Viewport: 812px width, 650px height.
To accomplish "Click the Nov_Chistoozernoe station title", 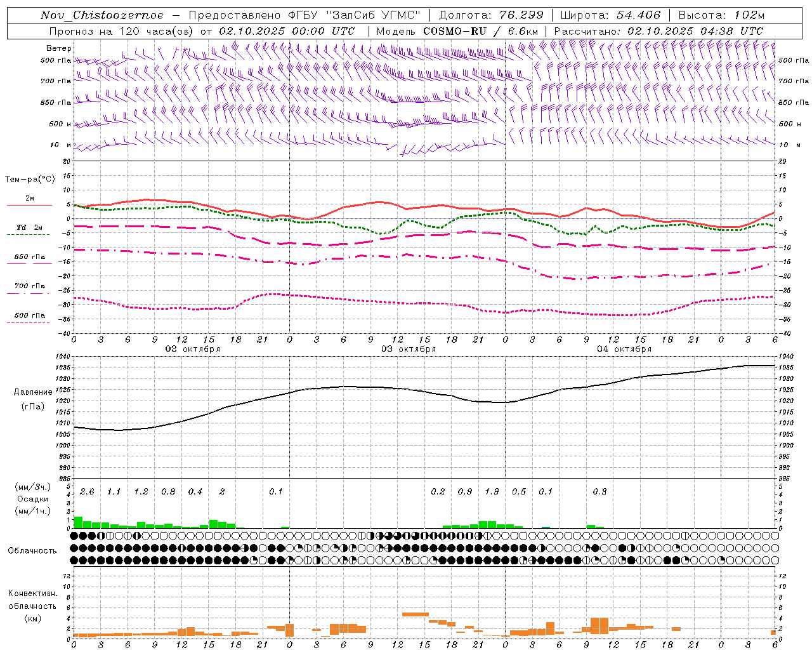I will pyautogui.click(x=102, y=15).
